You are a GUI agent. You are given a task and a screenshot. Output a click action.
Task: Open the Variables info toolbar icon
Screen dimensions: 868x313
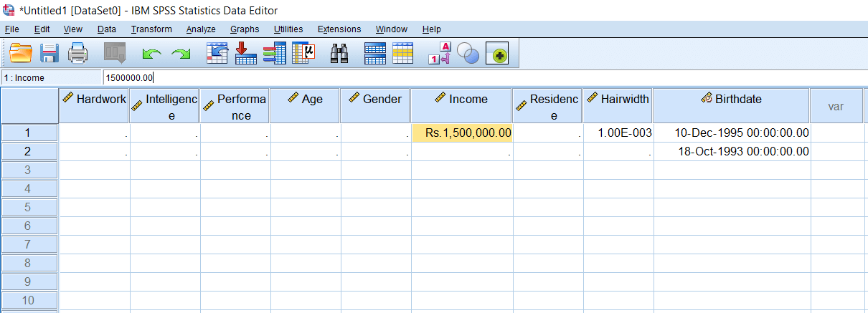pyautogui.click(x=275, y=53)
